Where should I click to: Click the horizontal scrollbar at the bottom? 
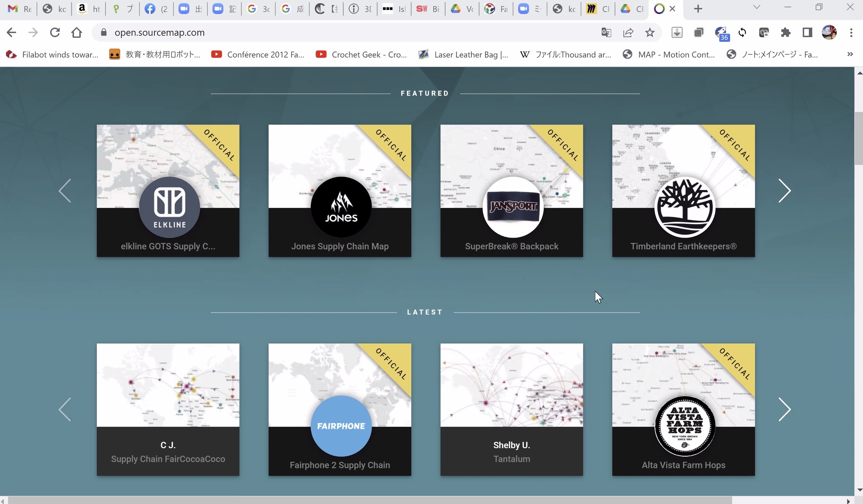click(370, 500)
